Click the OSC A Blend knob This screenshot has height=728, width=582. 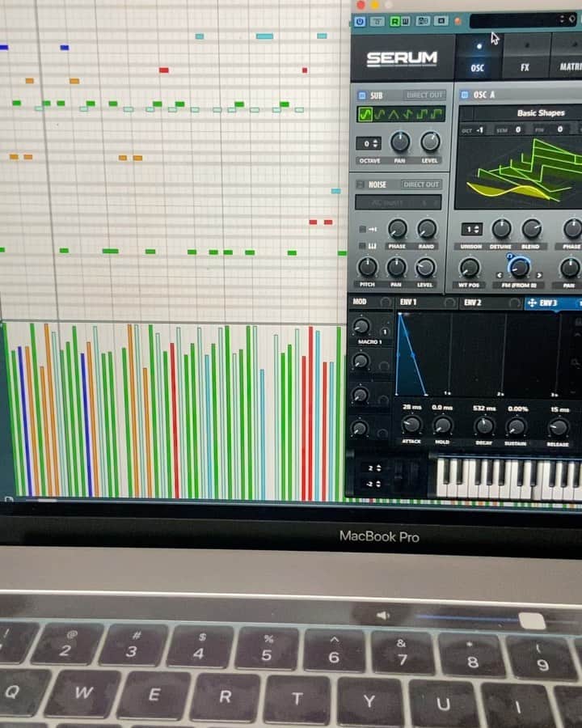pos(531,228)
